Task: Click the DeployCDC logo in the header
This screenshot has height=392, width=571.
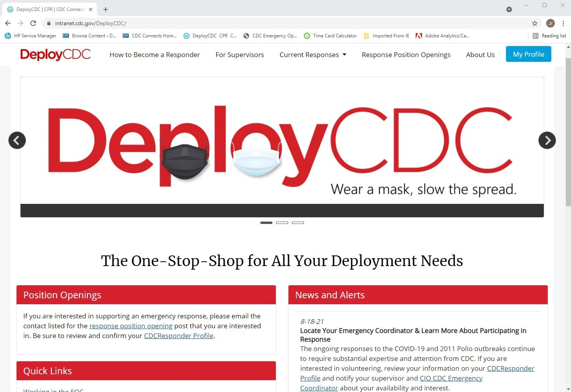Action: tap(55, 54)
